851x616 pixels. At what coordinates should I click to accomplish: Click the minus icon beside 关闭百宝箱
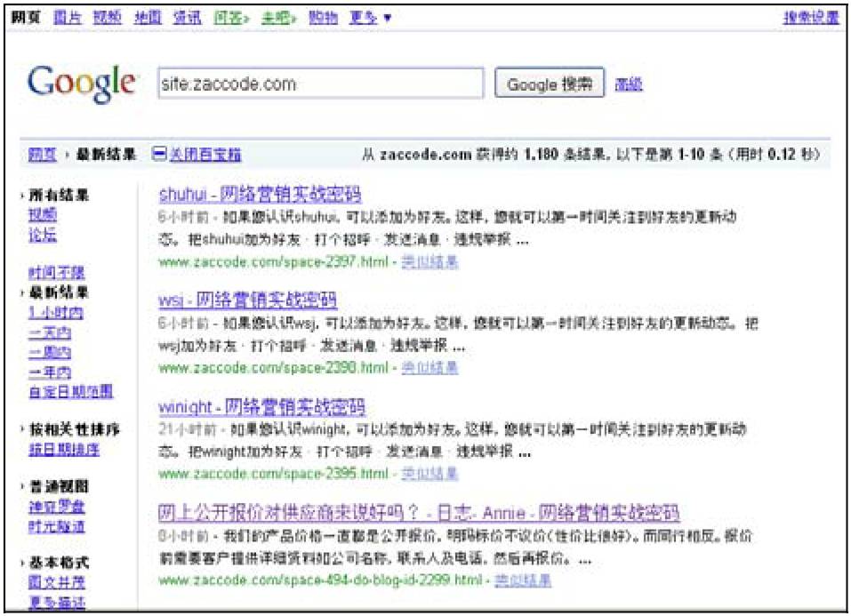(x=159, y=154)
